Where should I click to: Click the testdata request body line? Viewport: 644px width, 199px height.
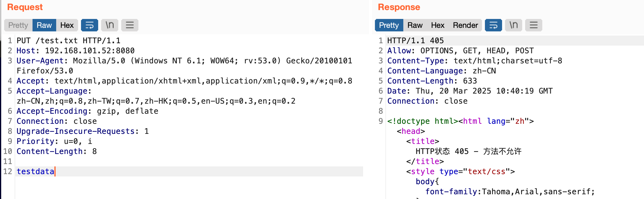click(x=35, y=171)
